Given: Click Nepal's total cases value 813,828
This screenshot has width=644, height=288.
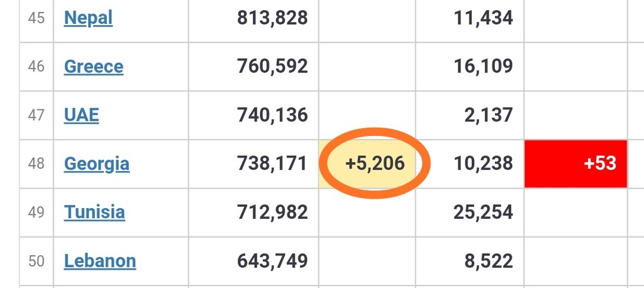Looking at the screenshot, I should (272, 18).
